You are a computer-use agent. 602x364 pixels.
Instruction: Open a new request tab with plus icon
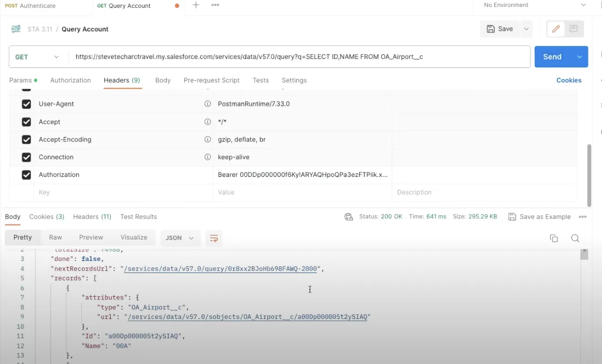[x=196, y=5]
